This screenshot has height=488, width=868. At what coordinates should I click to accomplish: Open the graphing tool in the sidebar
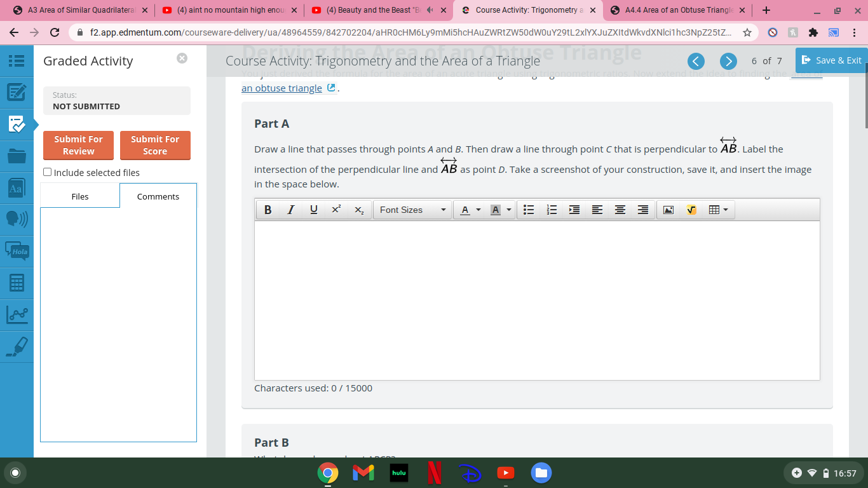(17, 315)
